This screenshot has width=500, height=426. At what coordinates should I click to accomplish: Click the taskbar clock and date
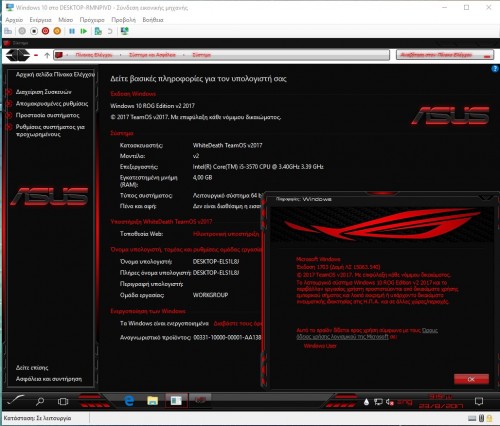[x=441, y=401]
